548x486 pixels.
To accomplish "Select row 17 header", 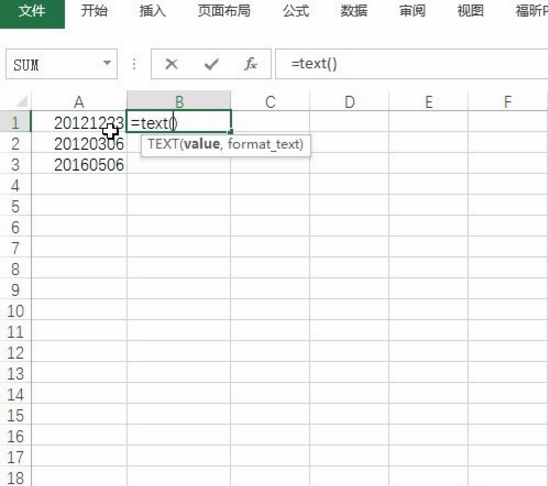I will click(15, 457).
